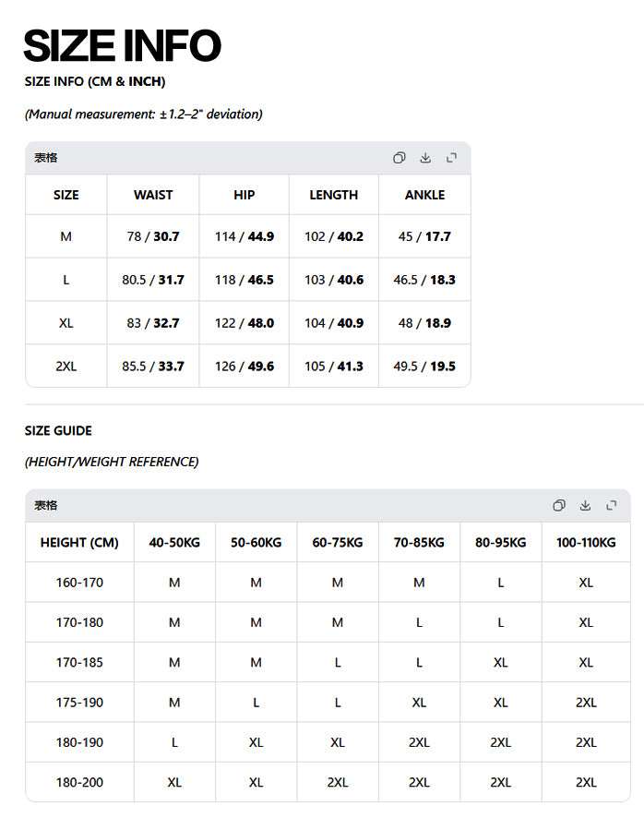This screenshot has height=818, width=644.
Task: Click the SIZE INFO main title
Action: coord(123,46)
